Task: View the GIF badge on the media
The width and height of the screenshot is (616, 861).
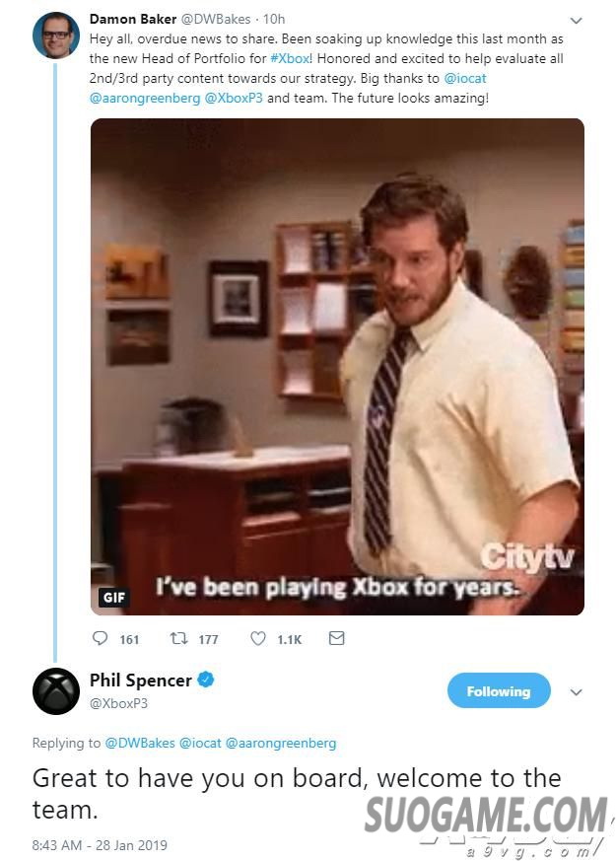Action: point(113,597)
